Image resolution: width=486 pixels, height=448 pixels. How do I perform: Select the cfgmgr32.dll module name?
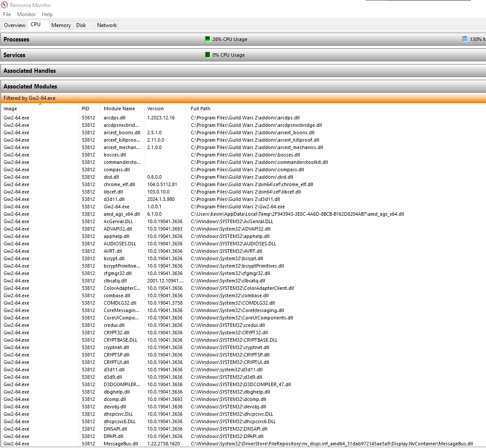(x=118, y=274)
